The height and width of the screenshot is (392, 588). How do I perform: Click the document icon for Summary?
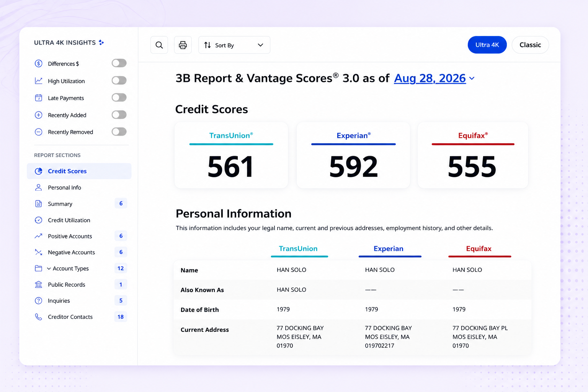tap(39, 204)
